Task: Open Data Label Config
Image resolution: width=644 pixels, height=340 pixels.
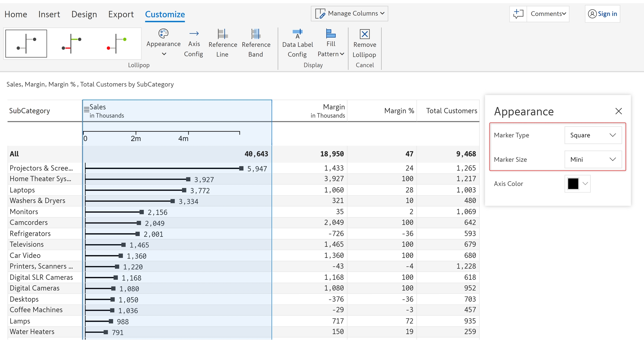Action: coord(297,44)
